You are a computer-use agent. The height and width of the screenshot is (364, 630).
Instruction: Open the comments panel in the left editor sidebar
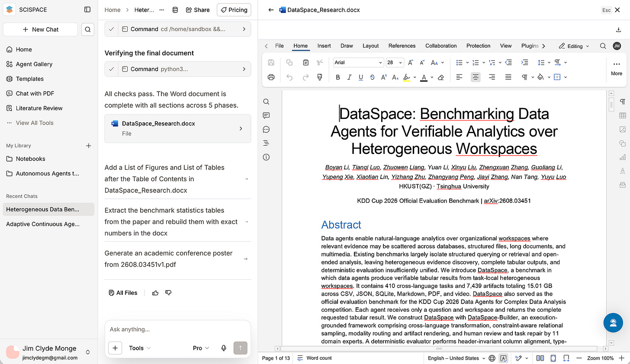click(x=266, y=115)
